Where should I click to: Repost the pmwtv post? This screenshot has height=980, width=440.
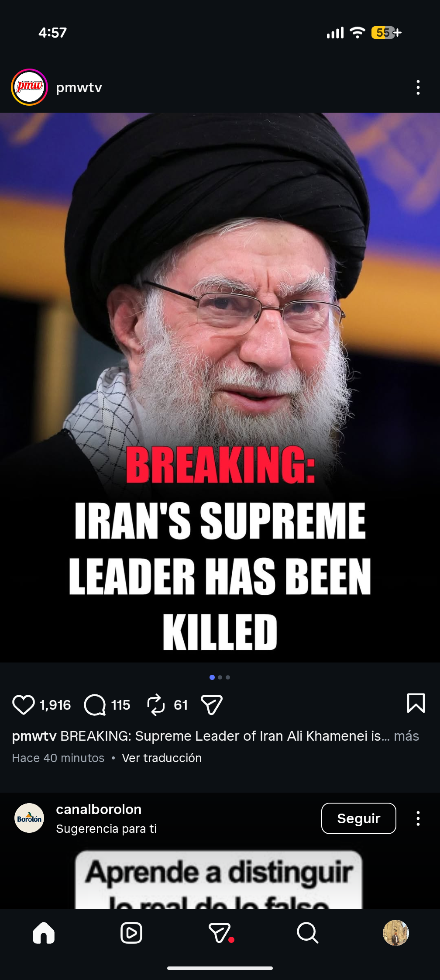pos(156,704)
